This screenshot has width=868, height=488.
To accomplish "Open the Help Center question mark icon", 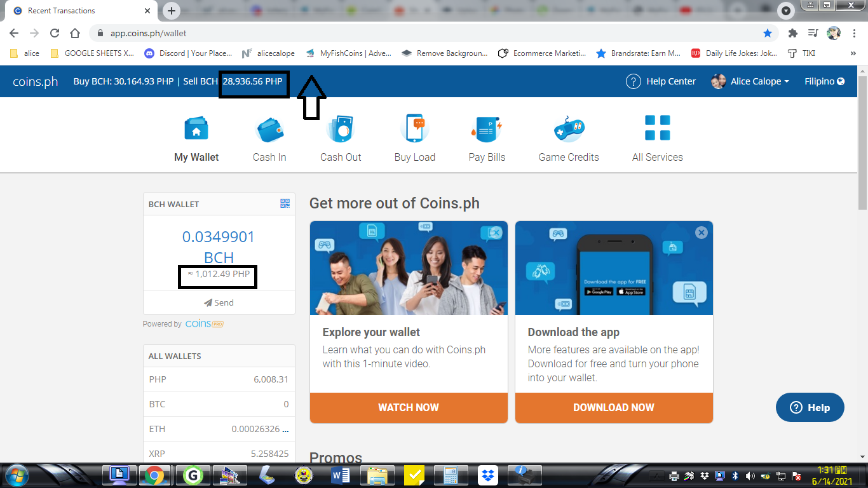I will click(633, 81).
